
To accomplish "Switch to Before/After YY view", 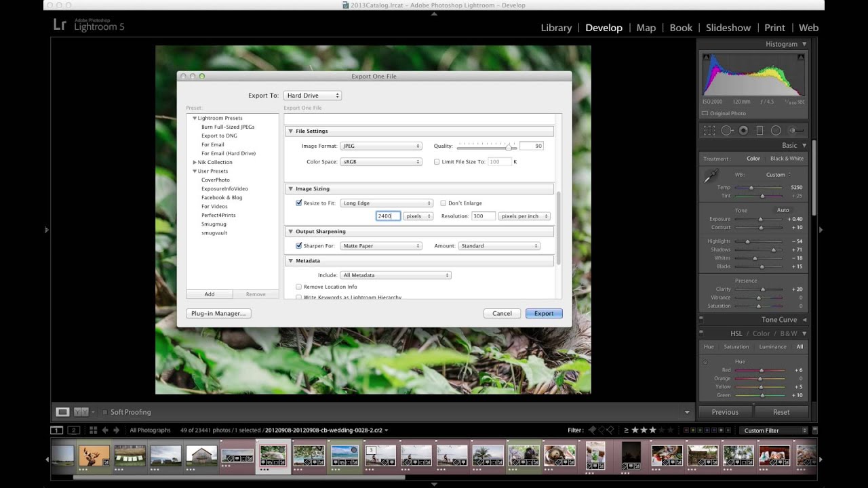I will coord(81,411).
